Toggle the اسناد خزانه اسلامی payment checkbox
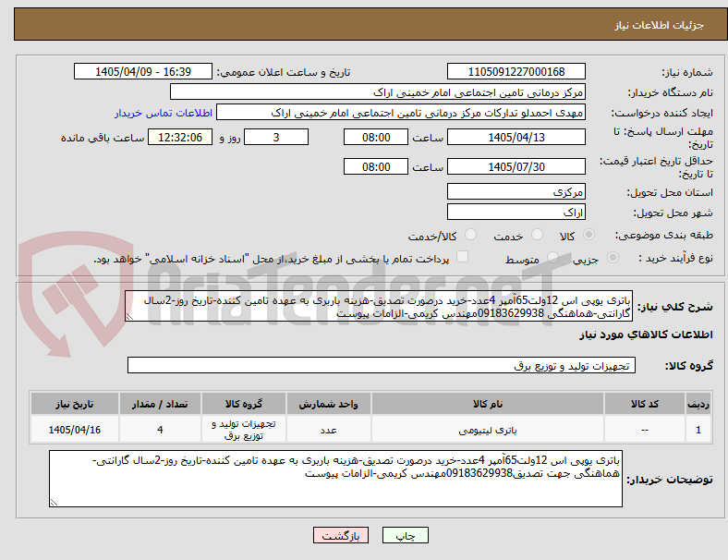 463,257
